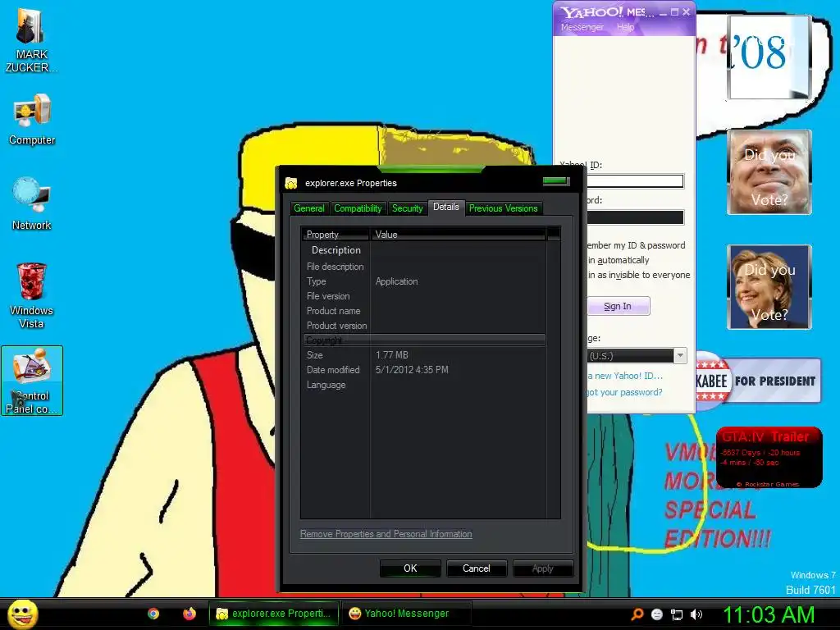Open the network tray icon
Viewport: 840px width, 630px height.
tap(677, 614)
